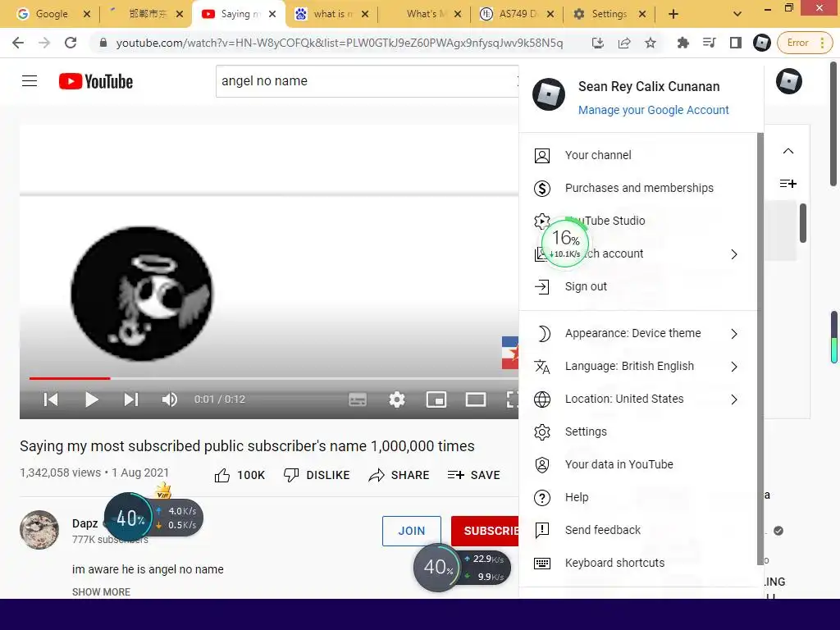This screenshot has height=630, width=840.
Task: Open Help menu item
Action: point(638,498)
